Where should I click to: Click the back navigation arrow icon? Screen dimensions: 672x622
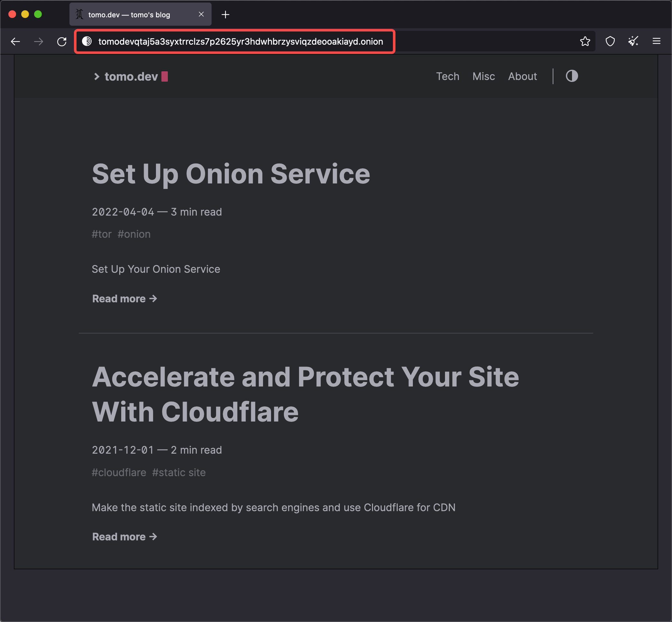16,41
